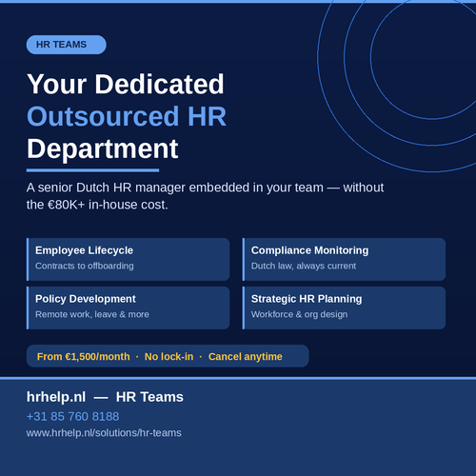Click the "No lock-in" text
Image resolution: width=476 pixels, height=476 pixels.
tap(169, 356)
